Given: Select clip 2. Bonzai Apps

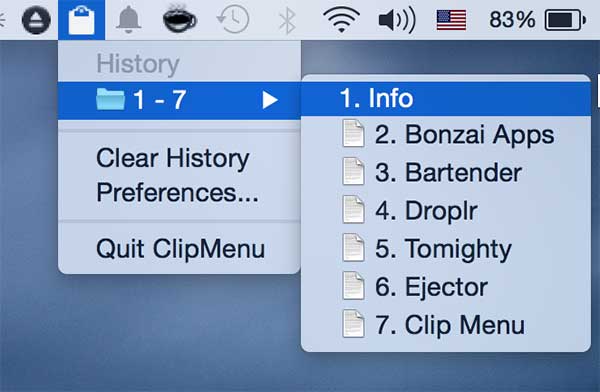Looking at the screenshot, I should (446, 134).
